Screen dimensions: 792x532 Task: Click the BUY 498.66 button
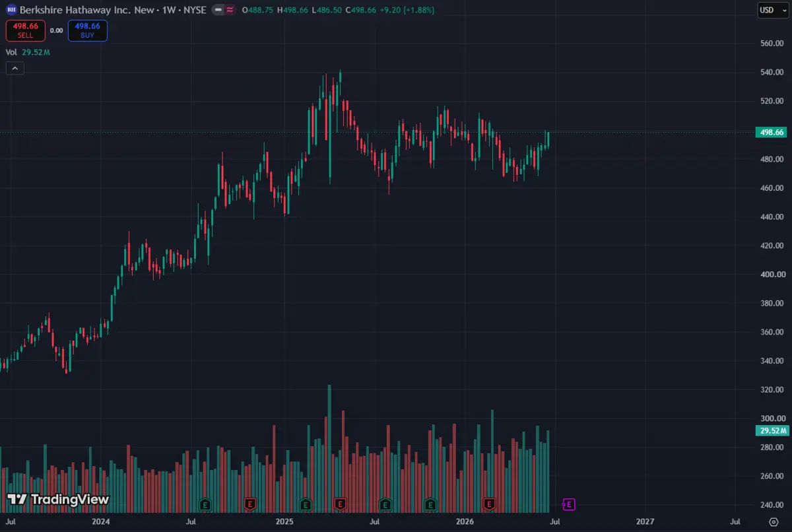coord(87,30)
